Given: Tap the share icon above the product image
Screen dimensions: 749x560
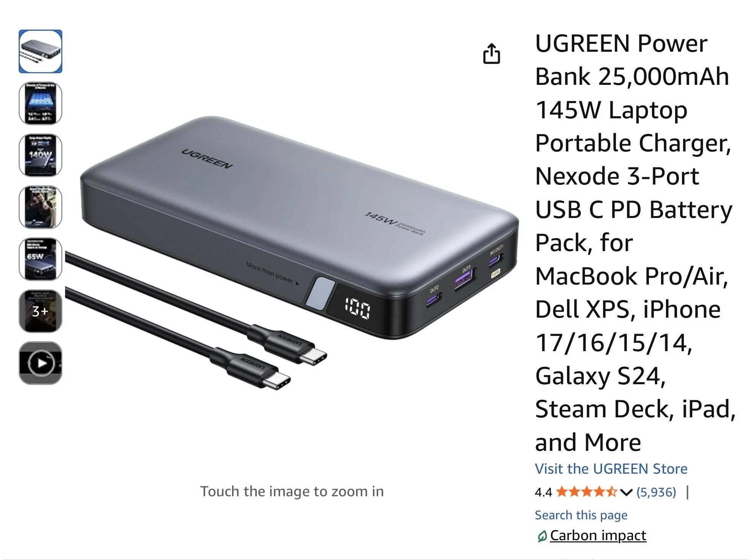Looking at the screenshot, I should (491, 54).
